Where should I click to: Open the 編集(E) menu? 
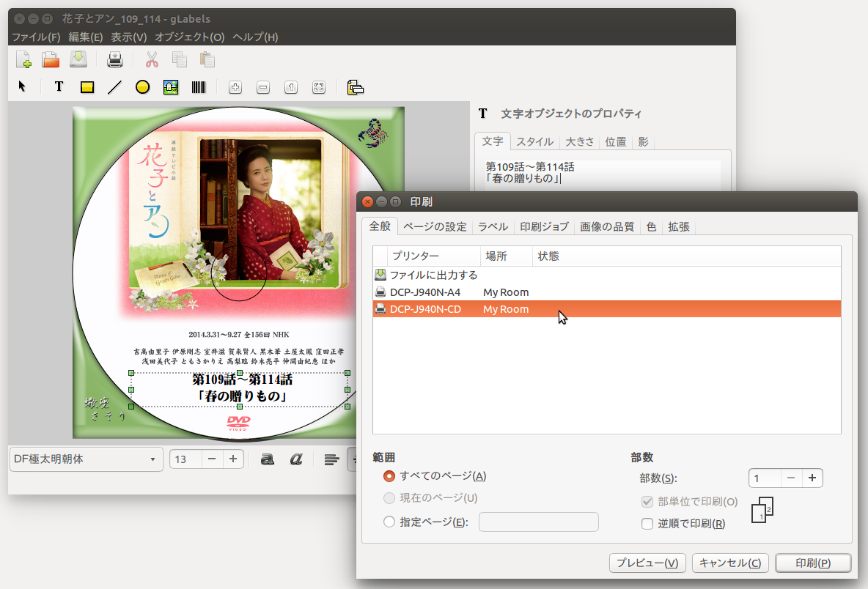[x=85, y=37]
